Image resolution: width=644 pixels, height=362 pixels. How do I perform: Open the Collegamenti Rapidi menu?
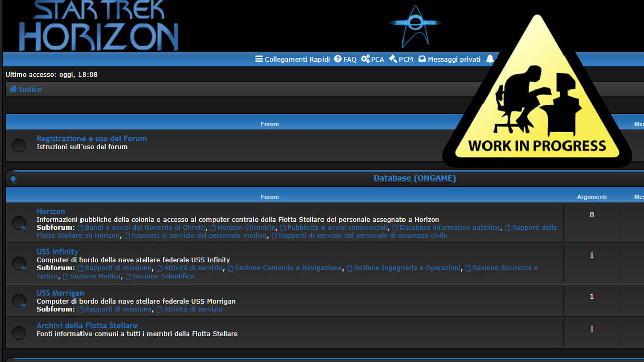(x=292, y=59)
